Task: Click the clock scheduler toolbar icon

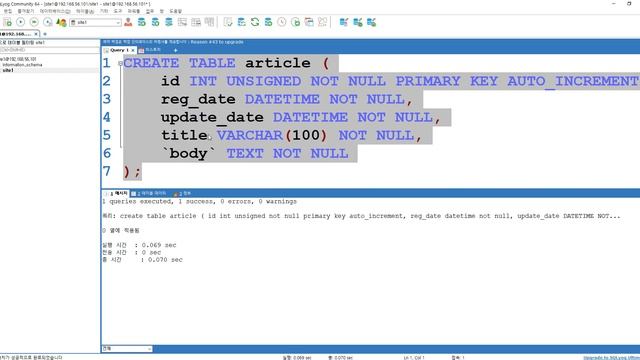Action: [282, 22]
